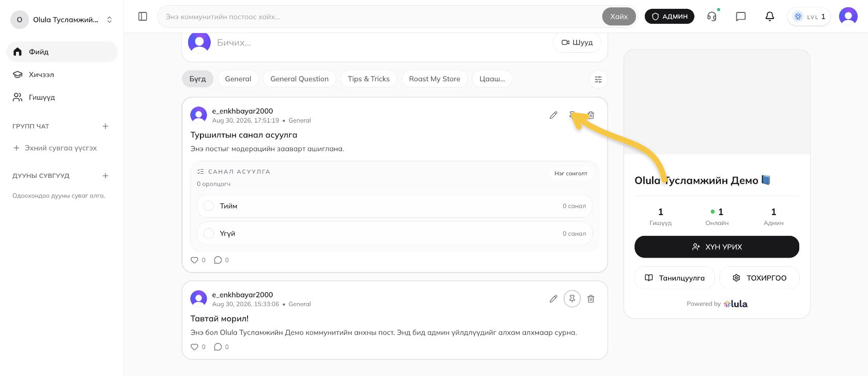Select the Тийм poll option
This screenshot has height=376, width=868.
tap(395, 206)
